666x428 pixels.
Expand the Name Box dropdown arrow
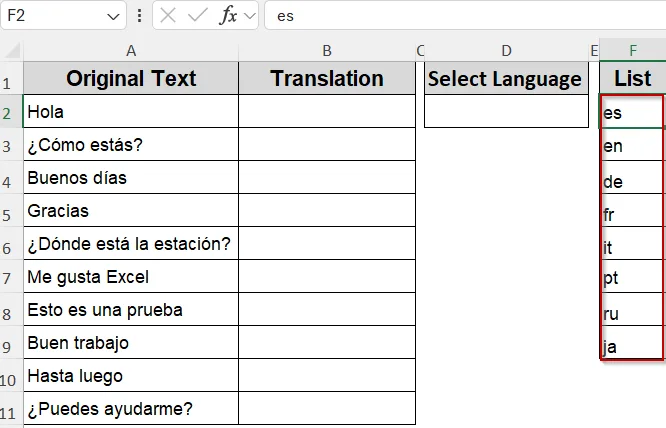pyautogui.click(x=113, y=17)
